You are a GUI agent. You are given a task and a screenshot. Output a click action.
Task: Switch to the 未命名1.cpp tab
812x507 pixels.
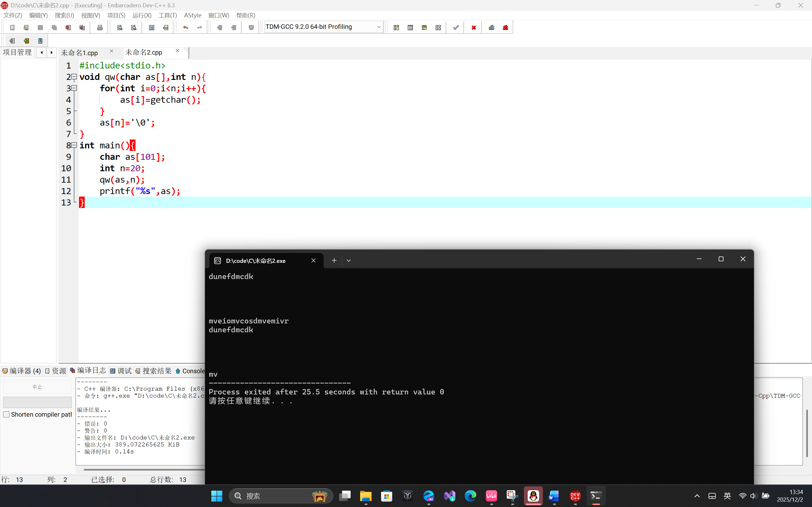click(80, 53)
